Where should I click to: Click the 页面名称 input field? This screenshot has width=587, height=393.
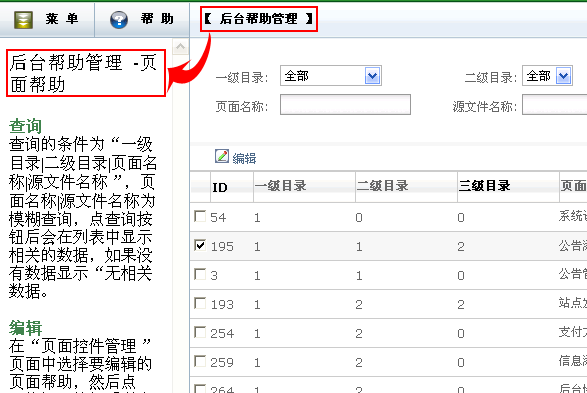[x=345, y=105]
